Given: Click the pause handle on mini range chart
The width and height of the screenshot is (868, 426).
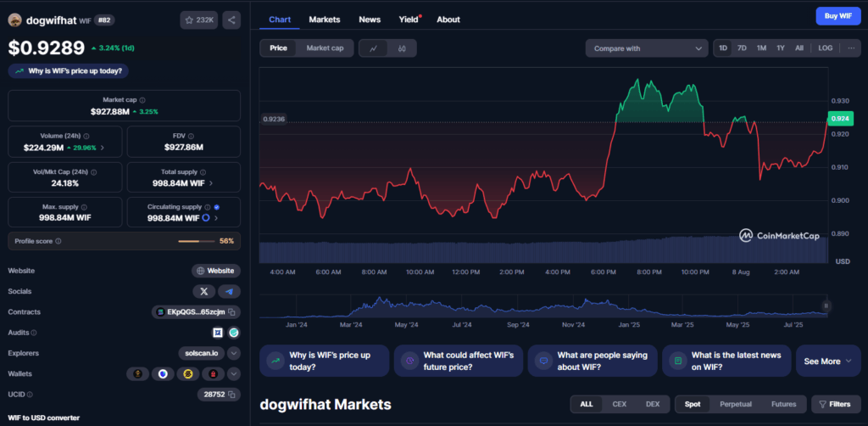Looking at the screenshot, I should point(826,305).
